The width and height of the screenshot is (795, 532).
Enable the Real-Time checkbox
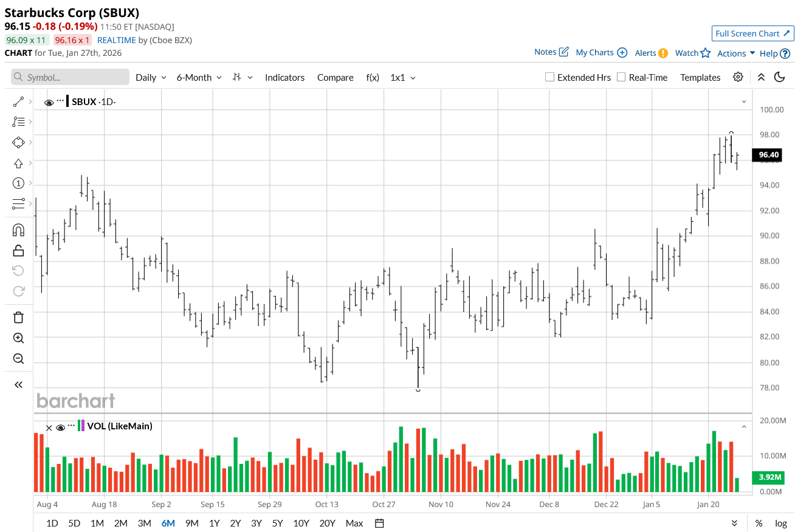tap(621, 77)
